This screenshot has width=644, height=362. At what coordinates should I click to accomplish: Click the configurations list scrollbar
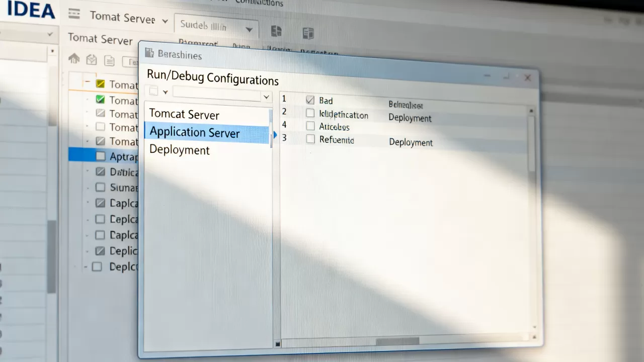pos(271,128)
